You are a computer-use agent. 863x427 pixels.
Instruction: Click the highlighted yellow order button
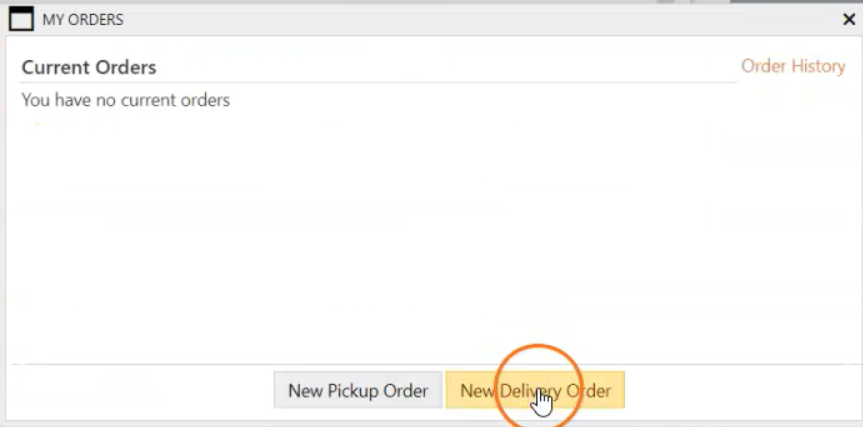point(535,390)
